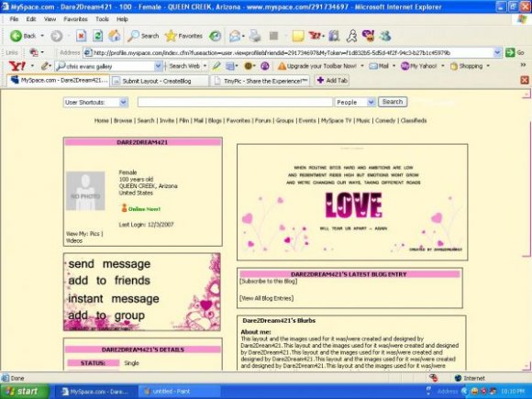Click the Print icon

click(255, 36)
